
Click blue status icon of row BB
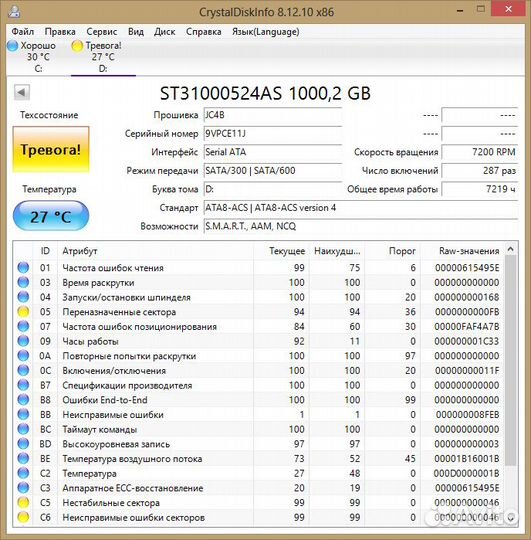[23, 415]
